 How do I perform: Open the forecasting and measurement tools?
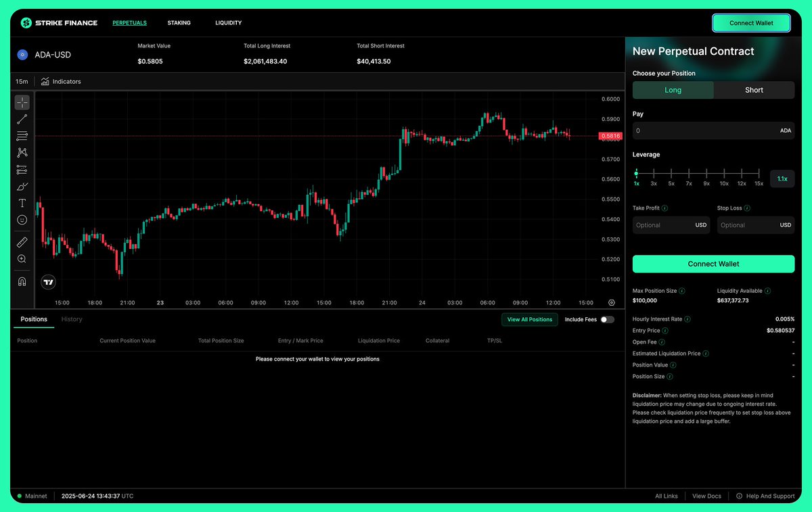tap(22, 170)
